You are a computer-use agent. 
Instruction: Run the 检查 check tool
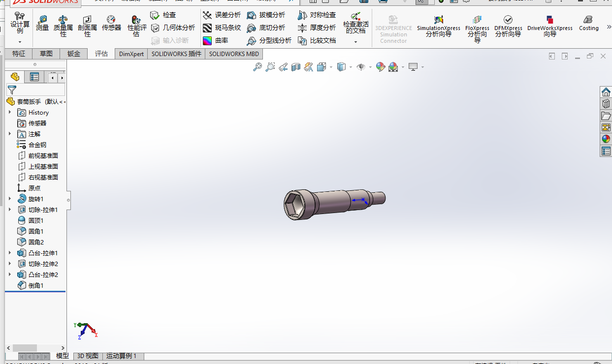163,15
